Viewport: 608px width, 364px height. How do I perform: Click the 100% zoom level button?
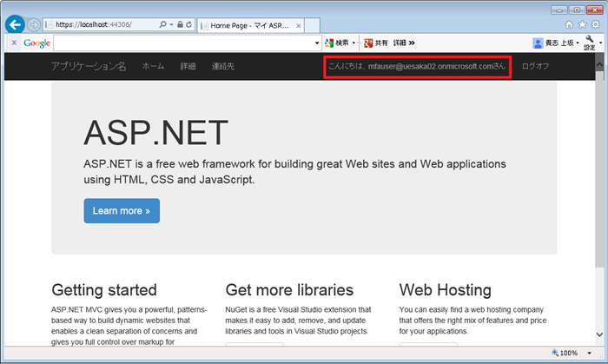pyautogui.click(x=565, y=353)
